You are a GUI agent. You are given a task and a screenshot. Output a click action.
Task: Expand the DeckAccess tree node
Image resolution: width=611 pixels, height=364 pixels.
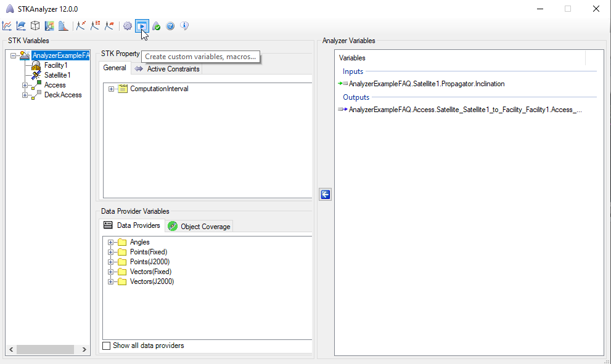pos(25,95)
